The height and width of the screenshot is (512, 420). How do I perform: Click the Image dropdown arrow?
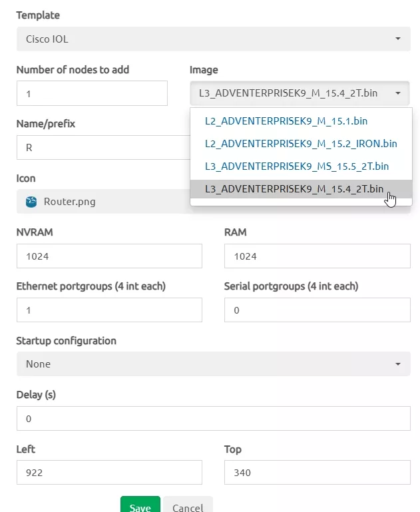[x=398, y=93]
